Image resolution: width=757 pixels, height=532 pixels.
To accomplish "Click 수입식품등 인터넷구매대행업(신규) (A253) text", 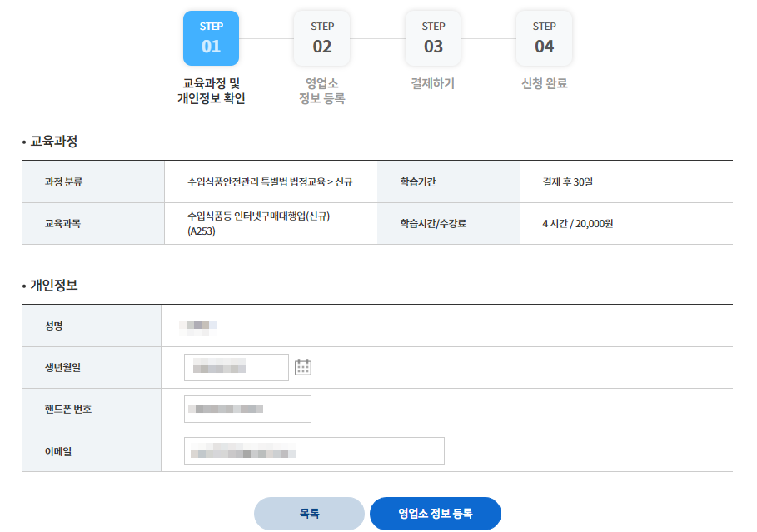I will (259, 223).
